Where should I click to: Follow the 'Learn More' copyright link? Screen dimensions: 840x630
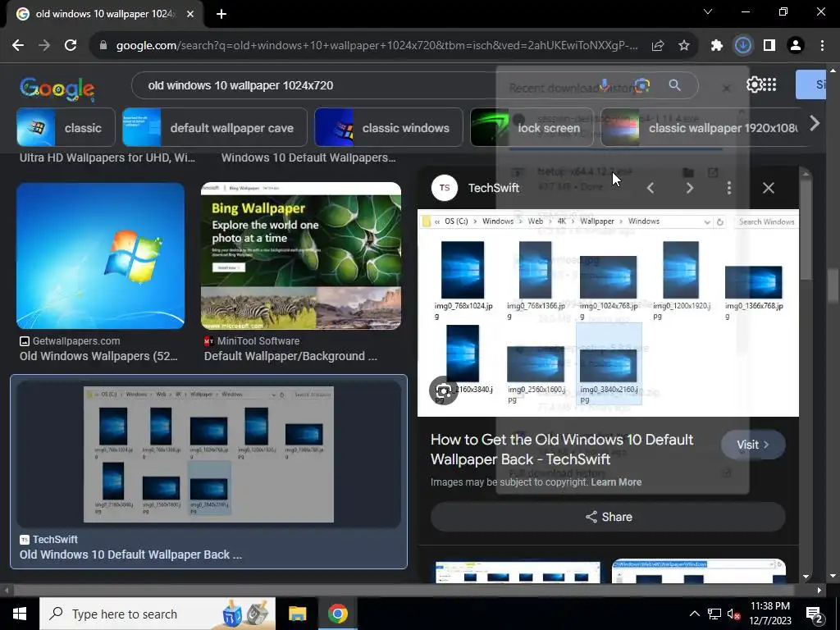(x=616, y=482)
